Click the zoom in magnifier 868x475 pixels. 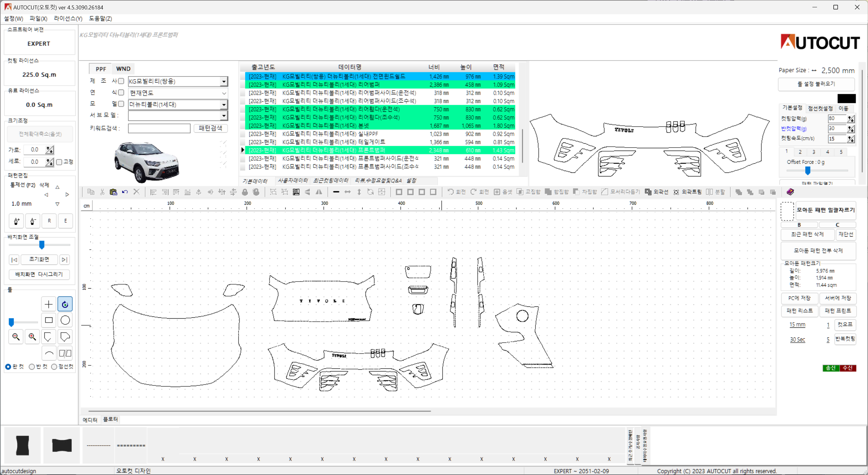(x=32, y=337)
